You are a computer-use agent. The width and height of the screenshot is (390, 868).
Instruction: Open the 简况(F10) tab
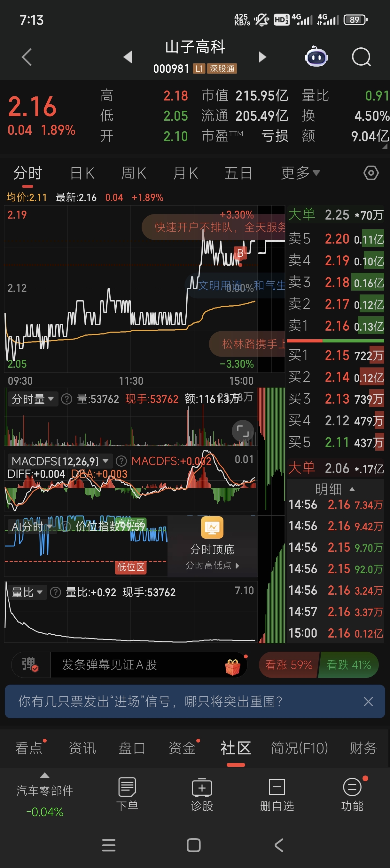(x=300, y=748)
